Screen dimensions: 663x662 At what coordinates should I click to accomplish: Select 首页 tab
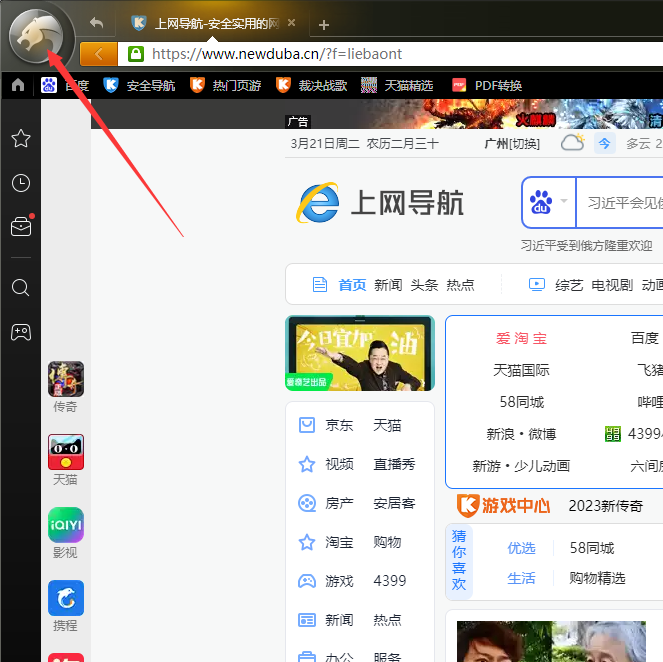click(x=352, y=285)
